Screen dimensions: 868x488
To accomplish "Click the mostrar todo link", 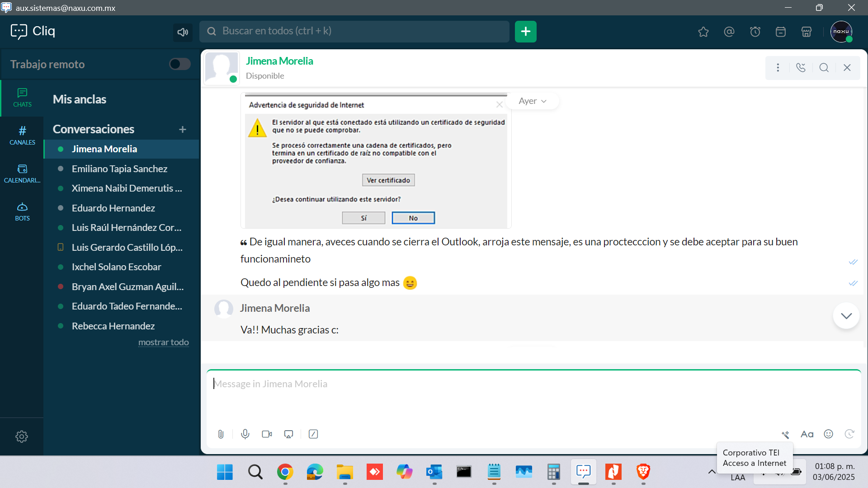I will pyautogui.click(x=163, y=343).
